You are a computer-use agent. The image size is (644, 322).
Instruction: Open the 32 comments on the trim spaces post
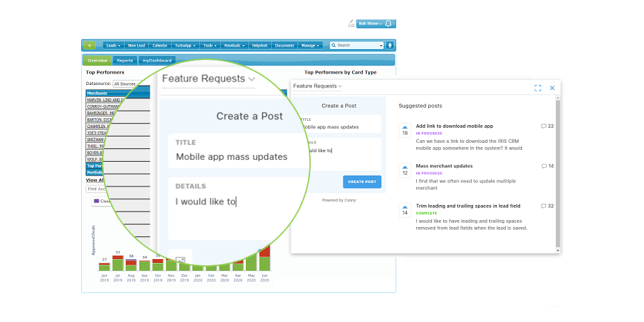[x=548, y=206]
